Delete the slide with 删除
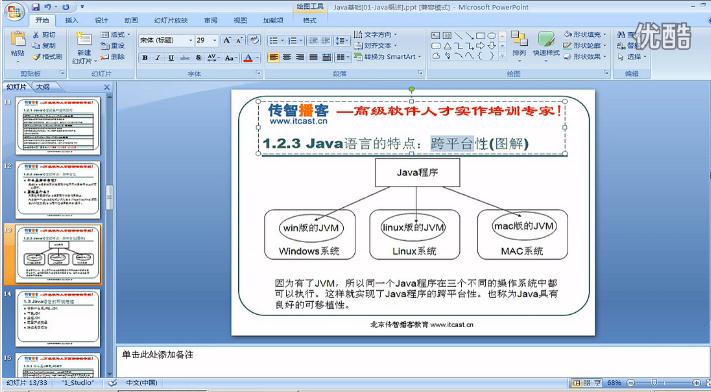The image size is (711, 392). 113,57
